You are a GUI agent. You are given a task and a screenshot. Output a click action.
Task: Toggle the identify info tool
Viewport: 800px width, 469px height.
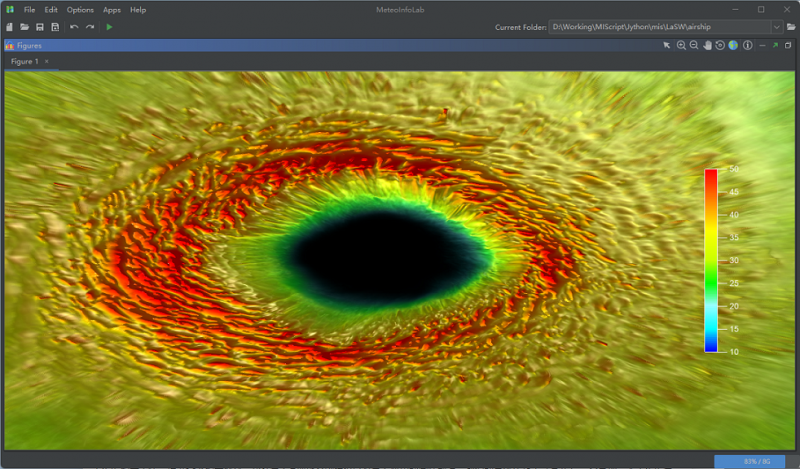pyautogui.click(x=746, y=46)
